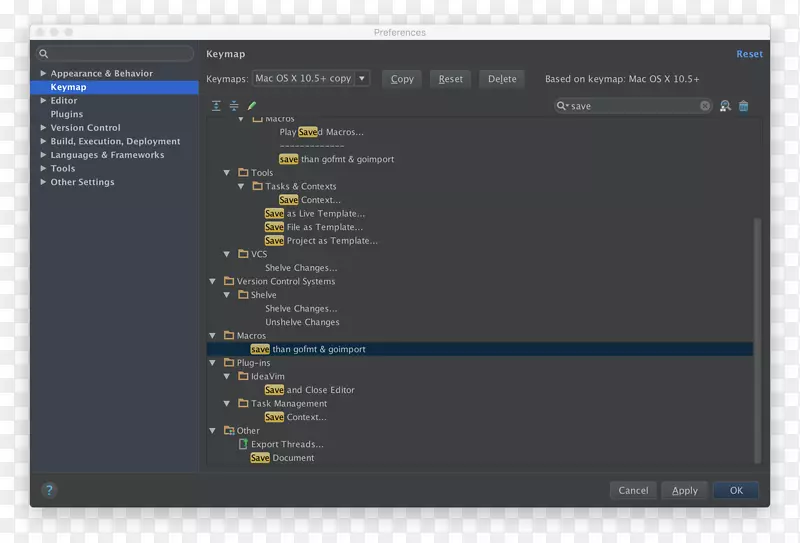Click the help question mark icon
This screenshot has width=800, height=543.
click(49, 490)
